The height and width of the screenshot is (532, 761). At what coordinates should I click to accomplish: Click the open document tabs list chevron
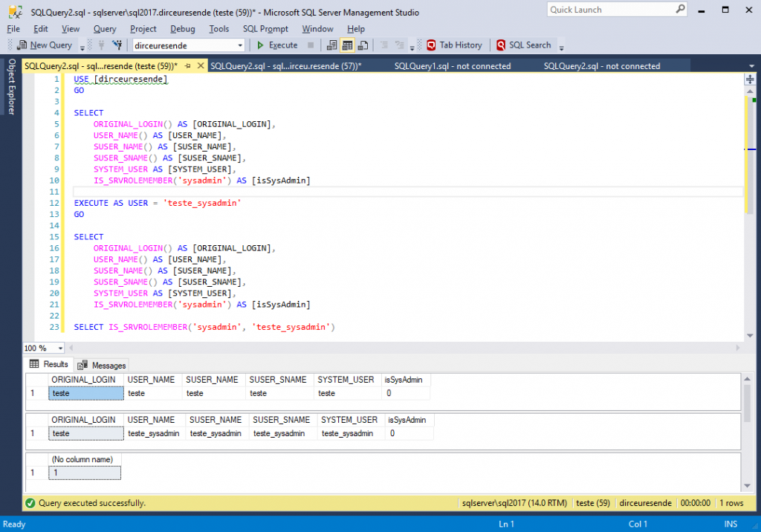(x=751, y=65)
